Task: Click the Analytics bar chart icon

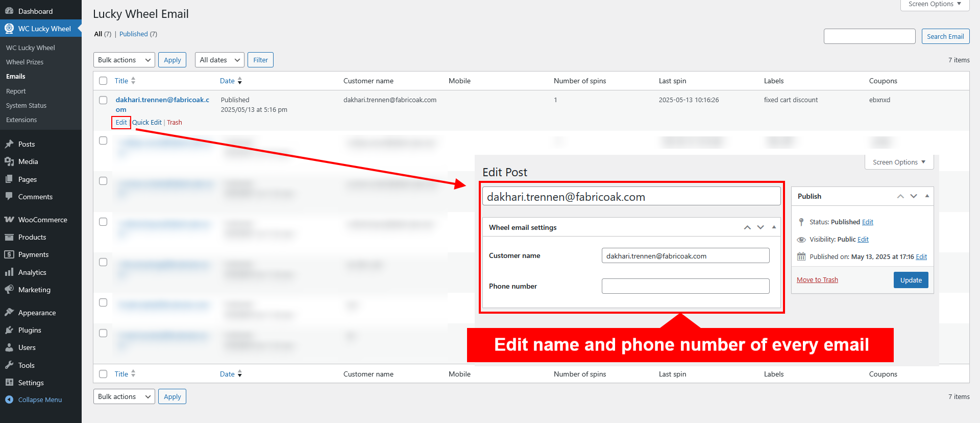Action: pos(9,272)
